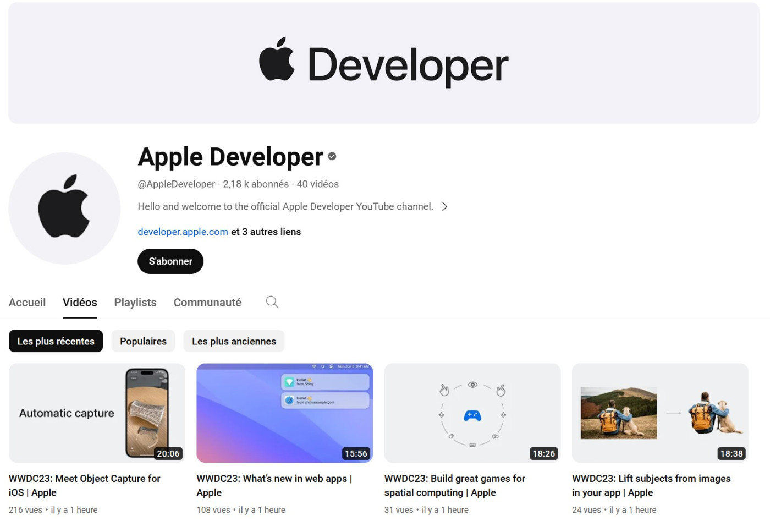Open the Playlists tab
The width and height of the screenshot is (770, 532).
coord(135,303)
